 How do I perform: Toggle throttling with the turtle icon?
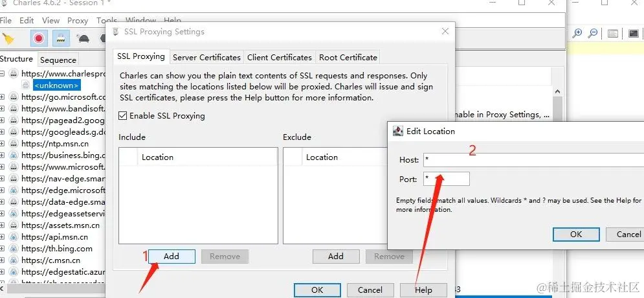83,39
